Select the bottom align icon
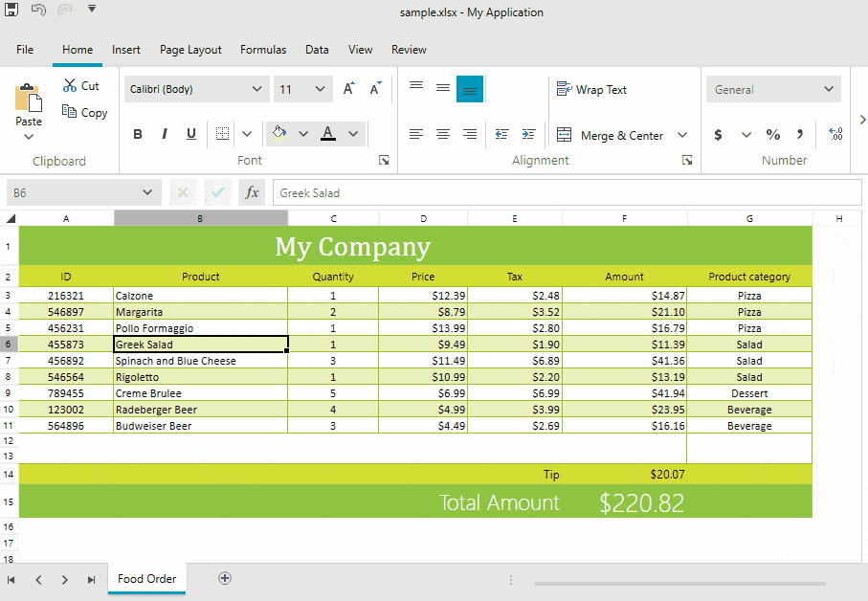 pyautogui.click(x=470, y=89)
